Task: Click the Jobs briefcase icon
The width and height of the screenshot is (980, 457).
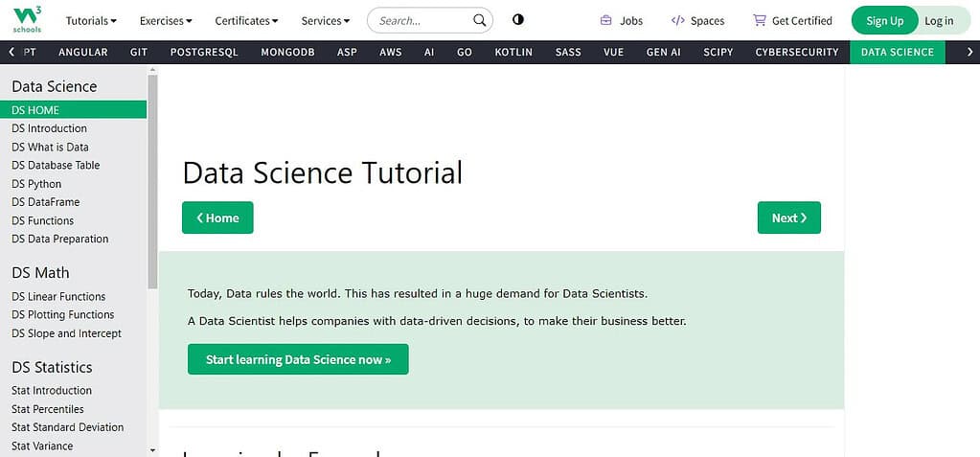Action: click(x=605, y=20)
